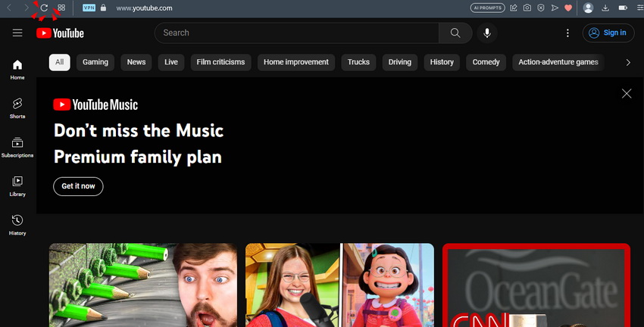This screenshot has width=644, height=327.
Task: Open the Easy Setup sliders icon
Action: tap(640, 8)
